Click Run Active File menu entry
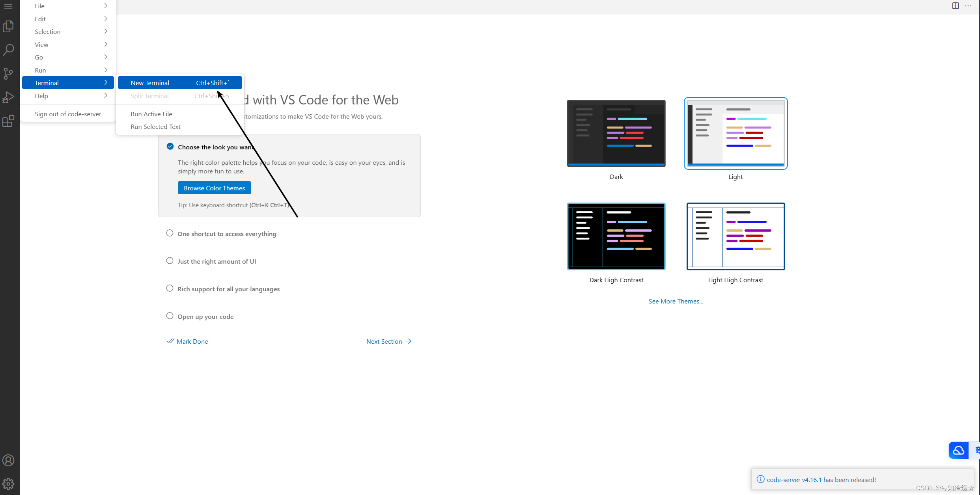The image size is (980, 495). point(151,114)
